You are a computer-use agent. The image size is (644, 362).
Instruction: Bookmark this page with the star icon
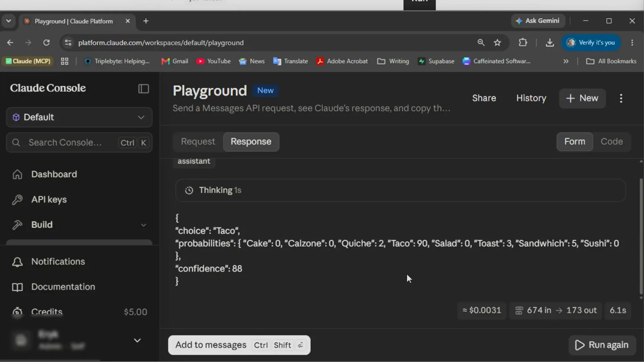[497, 43]
